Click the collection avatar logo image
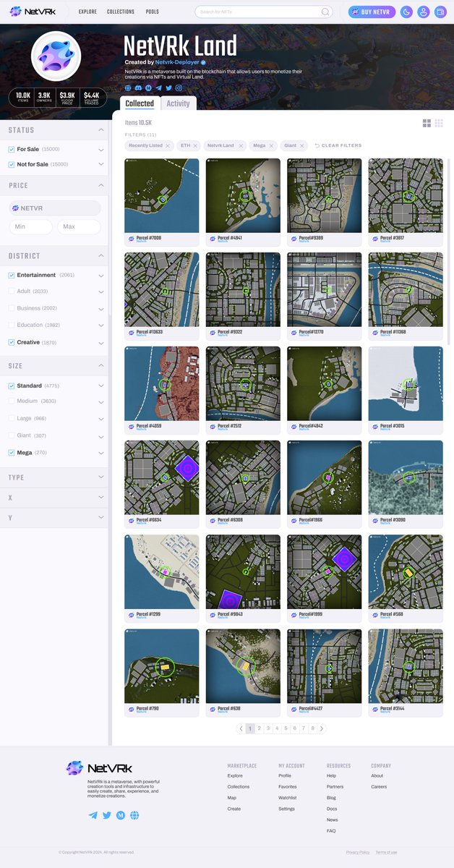This screenshot has height=868, width=454. 56,56
